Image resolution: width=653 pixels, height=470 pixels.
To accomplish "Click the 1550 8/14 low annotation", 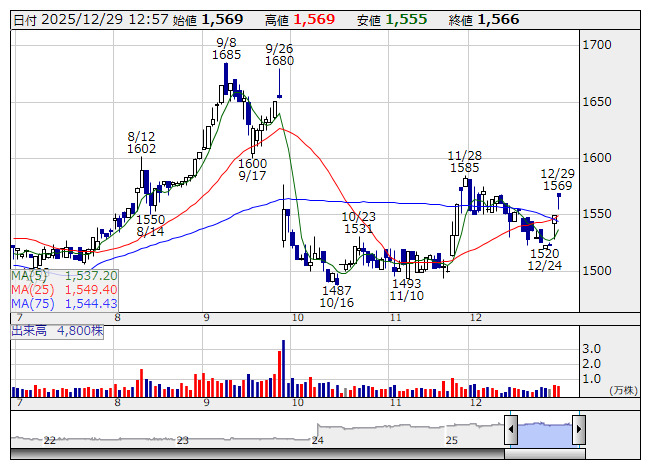I will pyautogui.click(x=150, y=225).
